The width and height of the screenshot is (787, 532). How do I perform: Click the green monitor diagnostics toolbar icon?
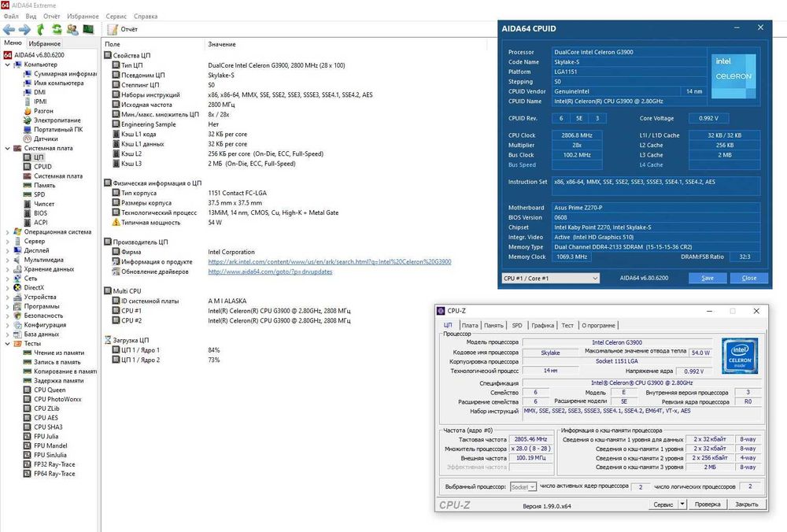coord(88,30)
